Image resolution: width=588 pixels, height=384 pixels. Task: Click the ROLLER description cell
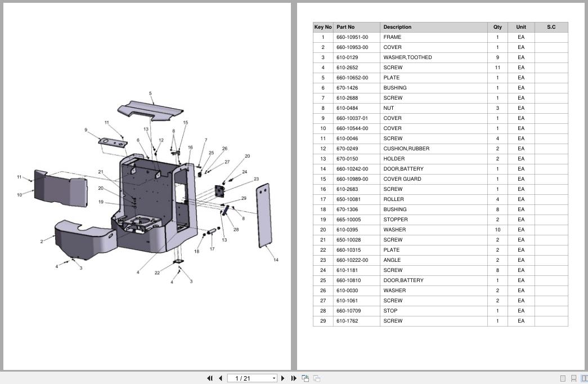pos(433,199)
